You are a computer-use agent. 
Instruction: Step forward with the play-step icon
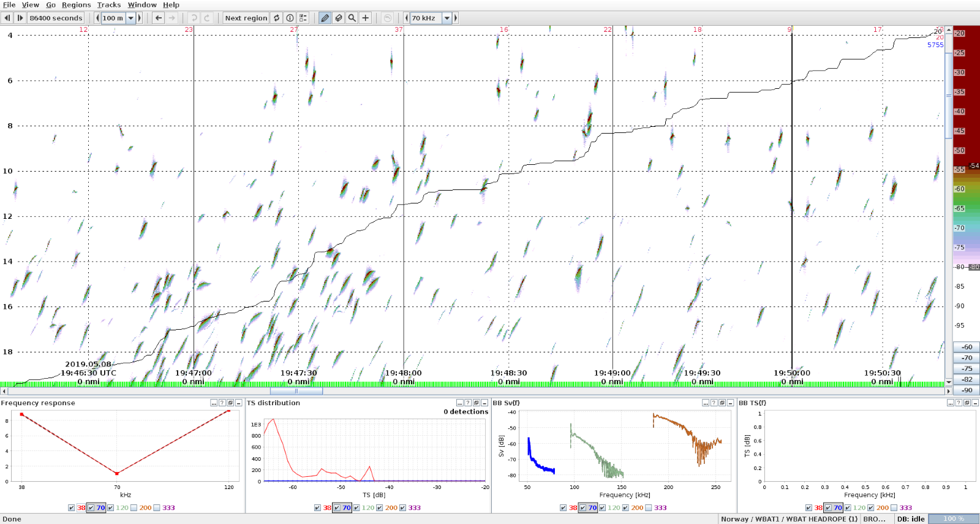coord(20,18)
